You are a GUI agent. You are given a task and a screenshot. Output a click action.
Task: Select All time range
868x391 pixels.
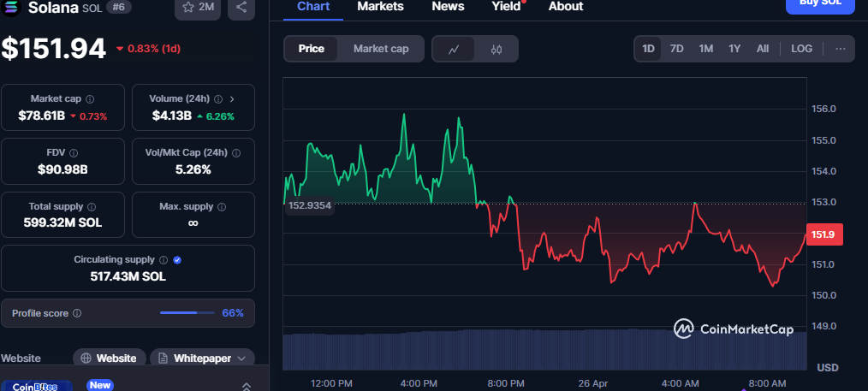762,49
